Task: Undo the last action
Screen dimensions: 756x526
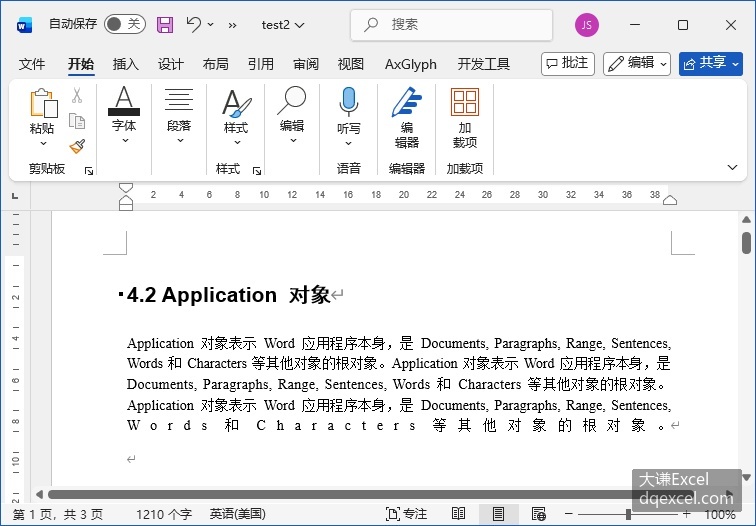Action: 194,24
